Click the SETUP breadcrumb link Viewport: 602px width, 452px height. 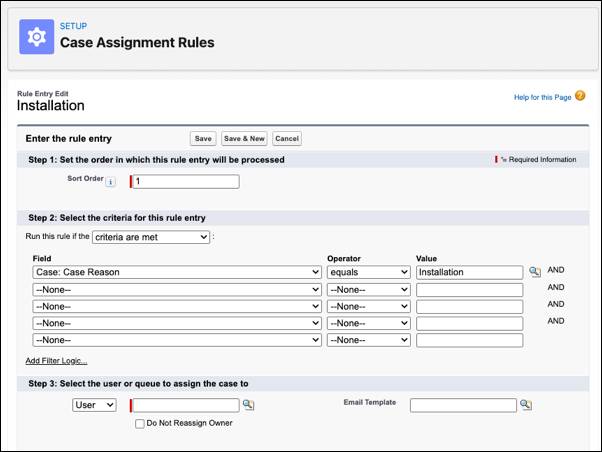click(73, 26)
